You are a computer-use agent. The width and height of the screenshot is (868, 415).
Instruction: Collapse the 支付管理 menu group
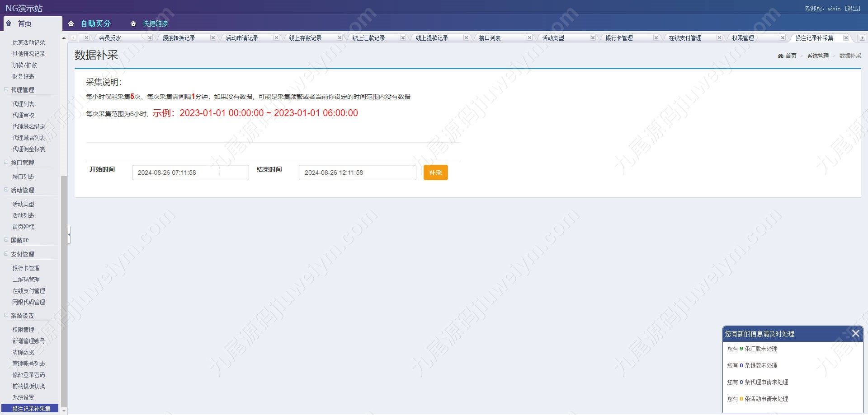coord(6,254)
